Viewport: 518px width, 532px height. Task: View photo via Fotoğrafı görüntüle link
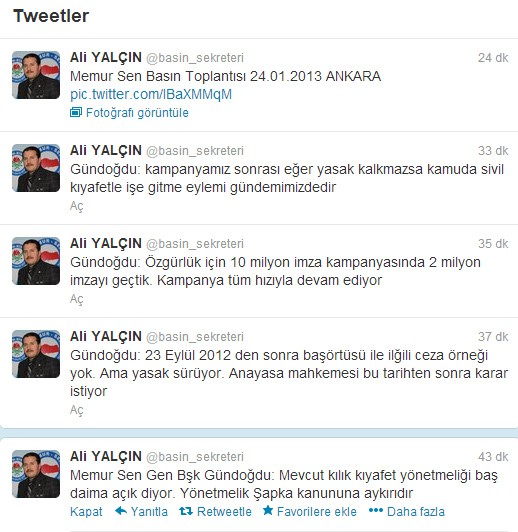137,113
